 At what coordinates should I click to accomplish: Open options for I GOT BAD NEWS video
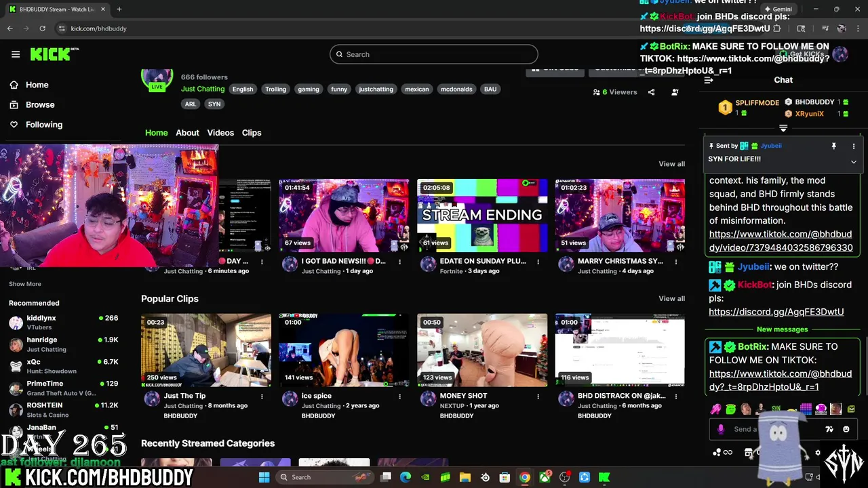400,262
